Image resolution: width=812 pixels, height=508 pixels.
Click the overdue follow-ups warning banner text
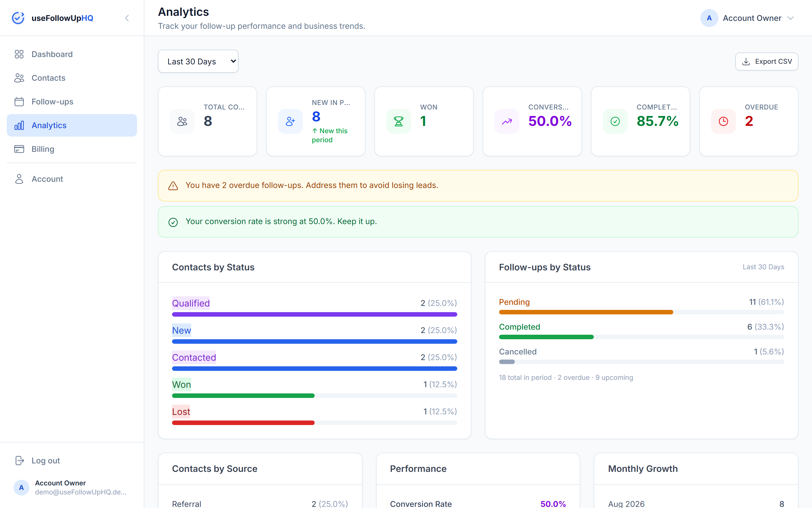click(x=312, y=185)
